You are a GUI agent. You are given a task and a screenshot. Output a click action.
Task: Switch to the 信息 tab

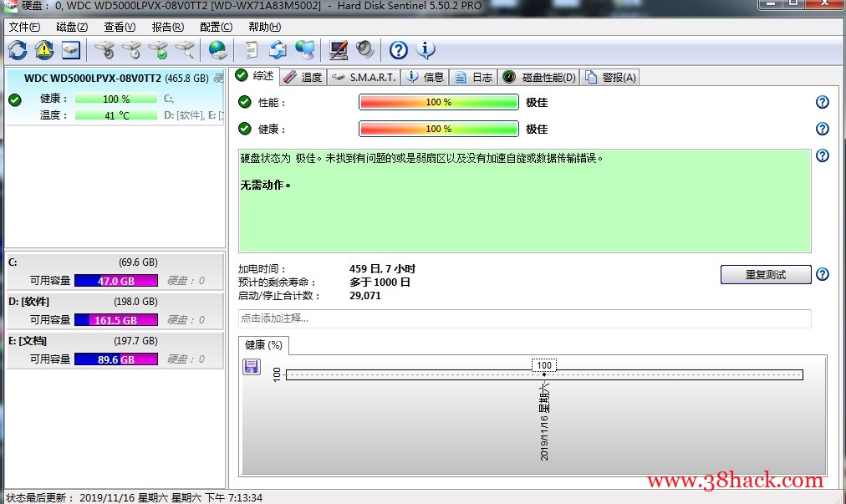425,77
